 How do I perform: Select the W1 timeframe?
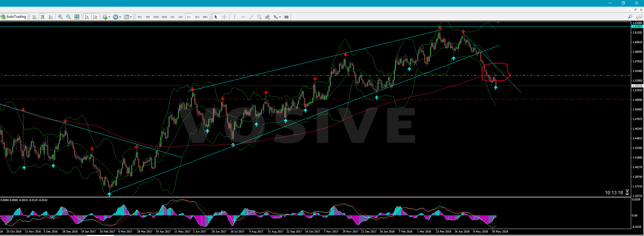click(x=197, y=17)
